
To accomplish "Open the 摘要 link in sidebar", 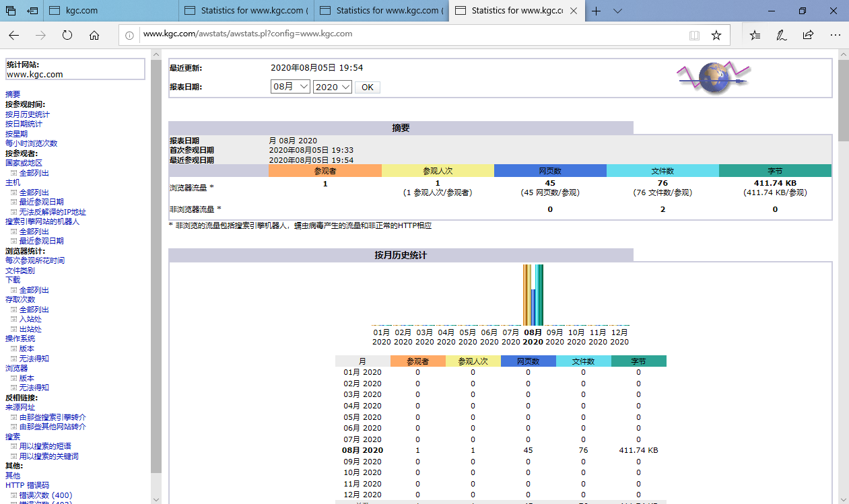I will tap(13, 95).
